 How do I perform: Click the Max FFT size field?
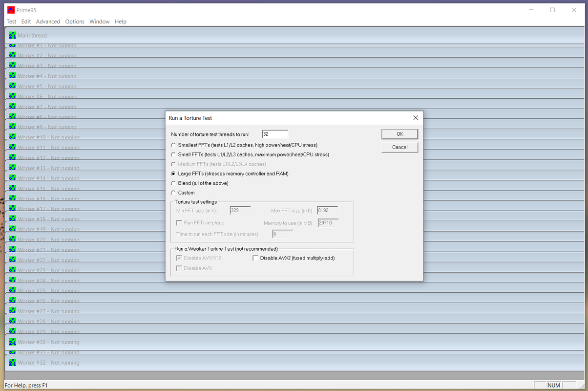pos(327,211)
